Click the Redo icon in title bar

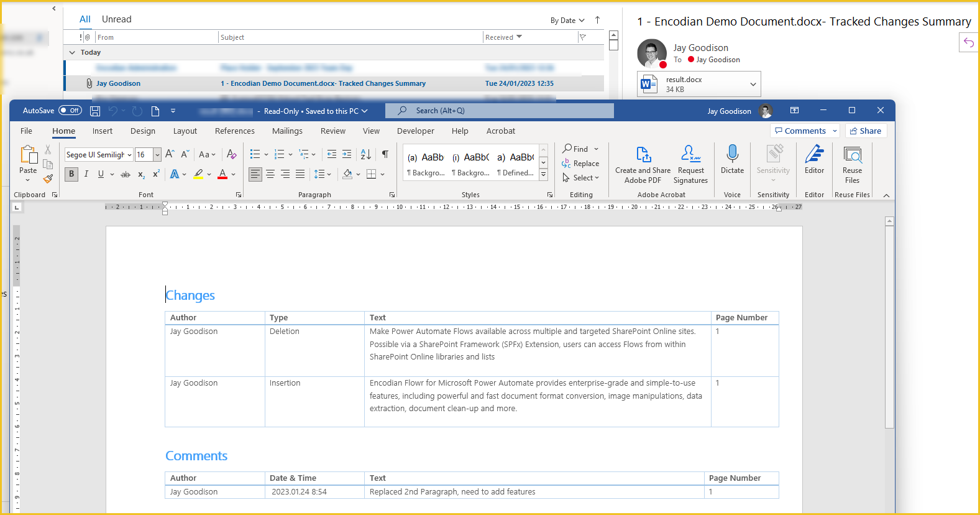(137, 111)
